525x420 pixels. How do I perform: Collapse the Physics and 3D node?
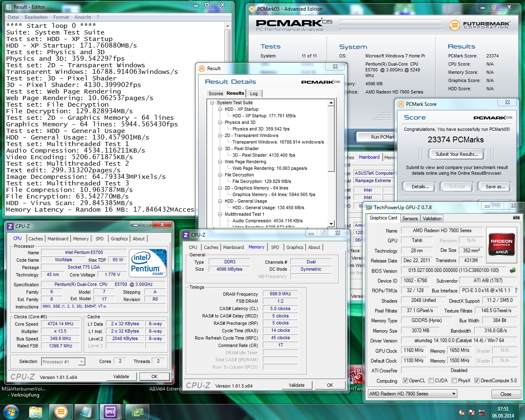click(220, 123)
